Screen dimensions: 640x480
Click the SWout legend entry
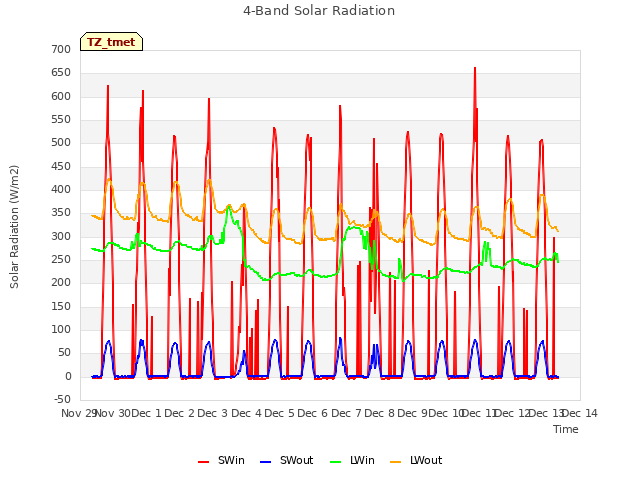coord(287,460)
